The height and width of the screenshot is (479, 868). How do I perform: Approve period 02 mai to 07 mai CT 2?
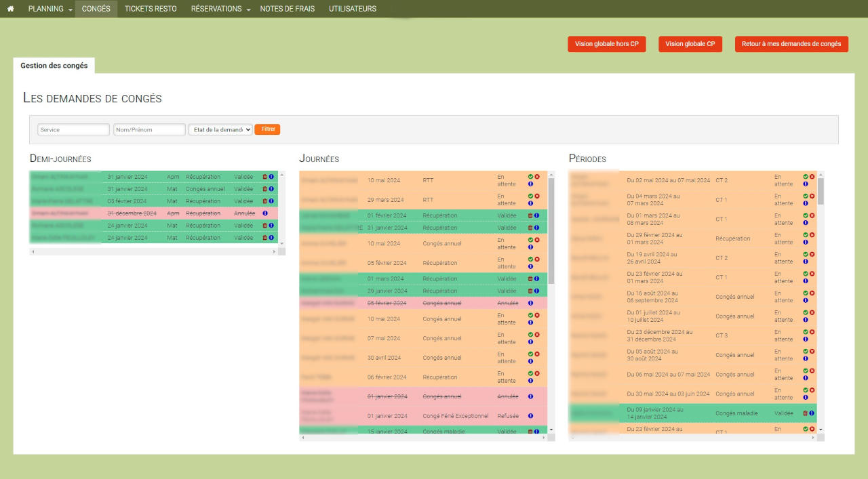tap(806, 177)
